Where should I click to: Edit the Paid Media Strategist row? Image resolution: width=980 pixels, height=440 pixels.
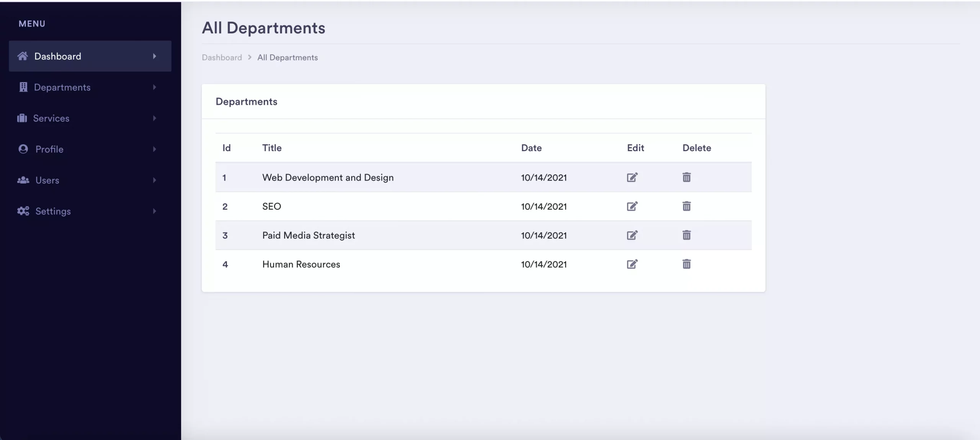(632, 235)
